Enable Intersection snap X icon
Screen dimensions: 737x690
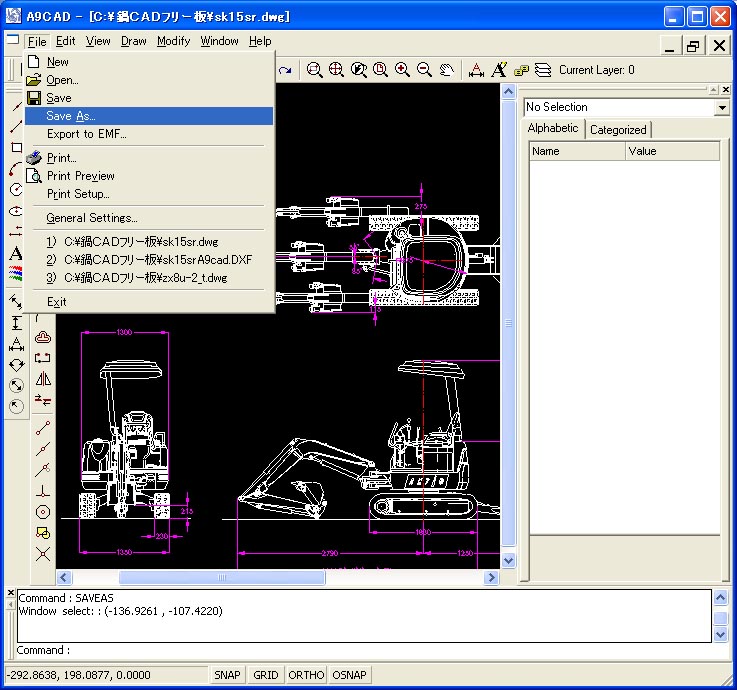click(43, 554)
